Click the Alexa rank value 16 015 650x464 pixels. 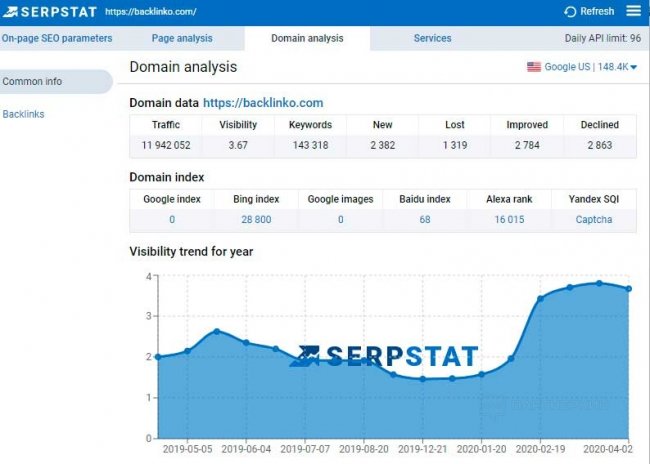pos(509,219)
